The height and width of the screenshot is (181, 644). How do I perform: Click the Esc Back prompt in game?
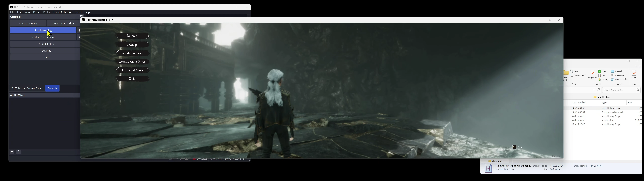pos(517,147)
